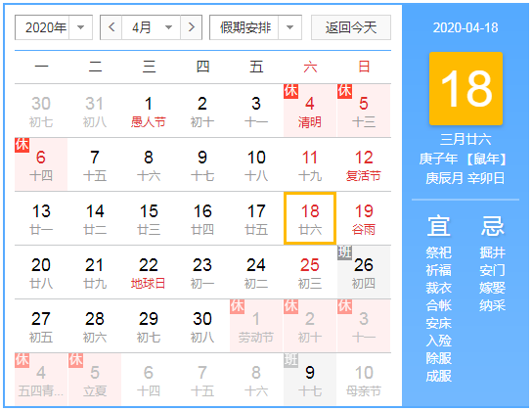Select April 25 初三
532x411 pixels.
(x=310, y=272)
